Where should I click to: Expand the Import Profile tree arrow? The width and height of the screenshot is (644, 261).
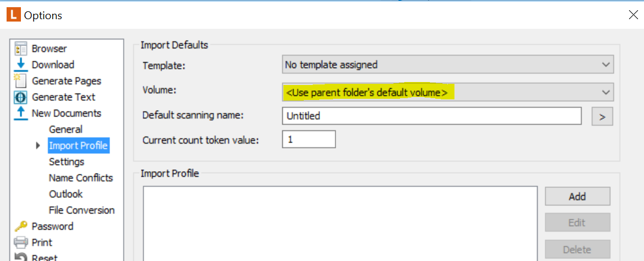[x=39, y=145]
